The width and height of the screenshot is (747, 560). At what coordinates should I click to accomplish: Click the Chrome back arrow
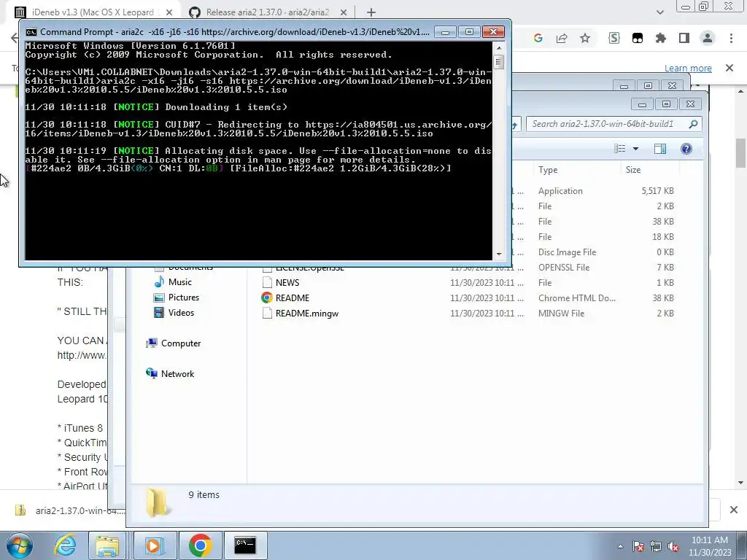coord(15,38)
